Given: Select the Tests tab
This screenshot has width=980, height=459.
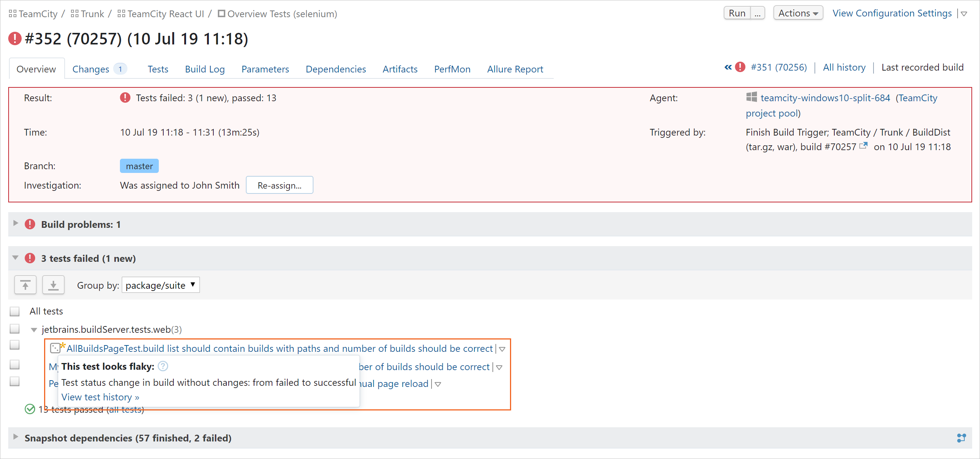Looking at the screenshot, I should pos(158,69).
